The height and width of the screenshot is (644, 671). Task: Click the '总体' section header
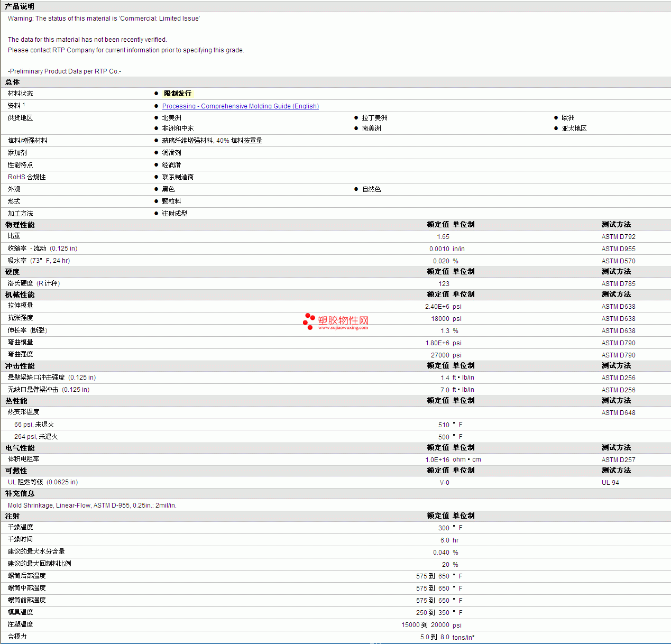tap(12, 82)
